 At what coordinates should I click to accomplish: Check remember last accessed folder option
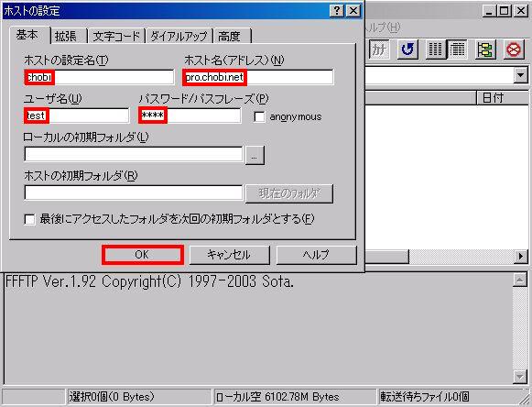tap(30, 219)
